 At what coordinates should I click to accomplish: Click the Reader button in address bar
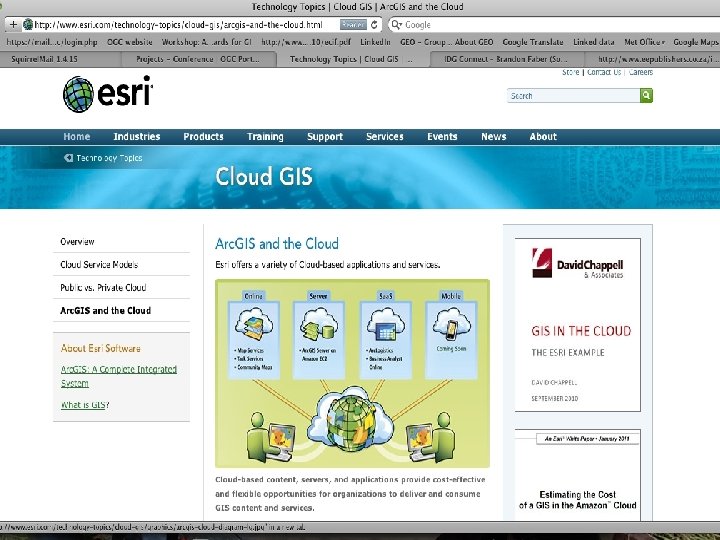coord(353,25)
